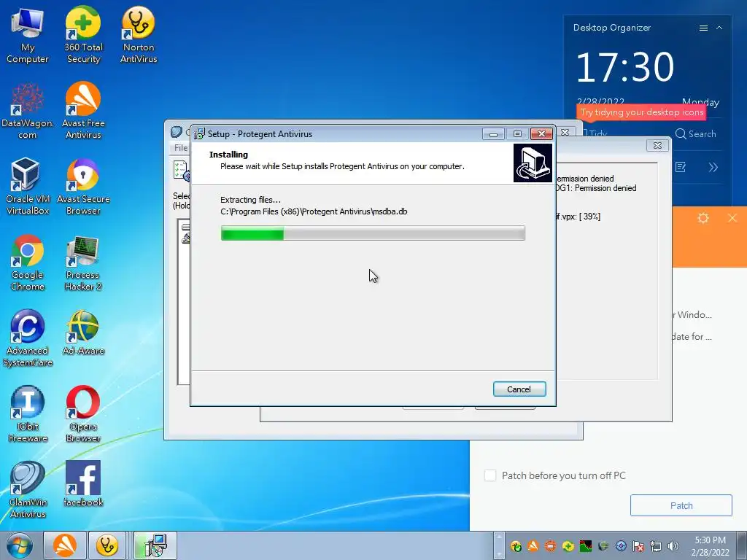Click the 17:30 clock in Desktop Organizer
747x560 pixels.
tap(625, 66)
